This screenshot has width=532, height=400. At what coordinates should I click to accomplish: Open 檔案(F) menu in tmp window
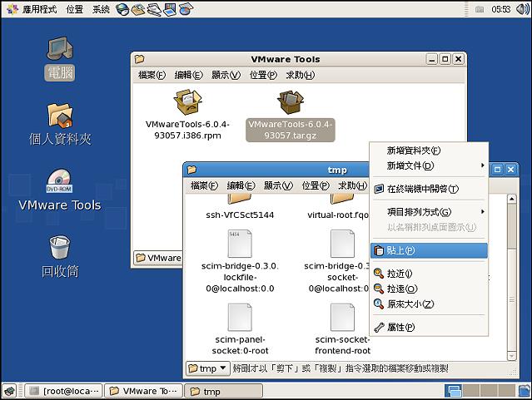(204, 185)
